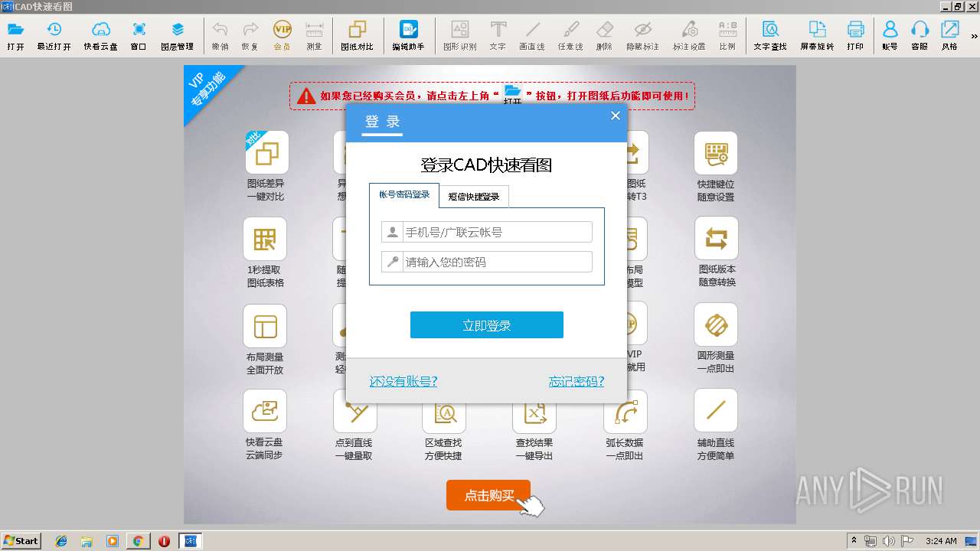Click the 恢复 redo arrow
Viewport: 980px width, 551px height.
(x=250, y=36)
